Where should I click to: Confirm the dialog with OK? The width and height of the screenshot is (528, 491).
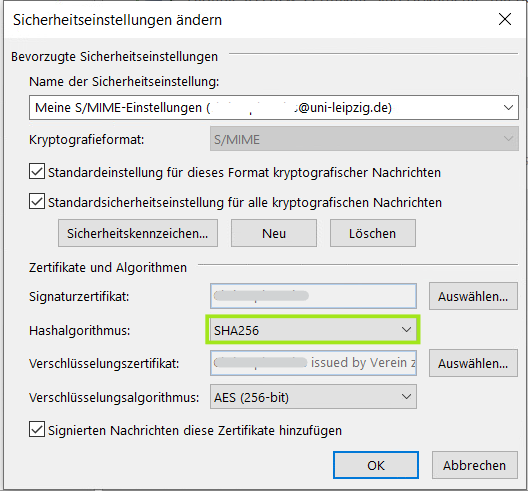(376, 465)
